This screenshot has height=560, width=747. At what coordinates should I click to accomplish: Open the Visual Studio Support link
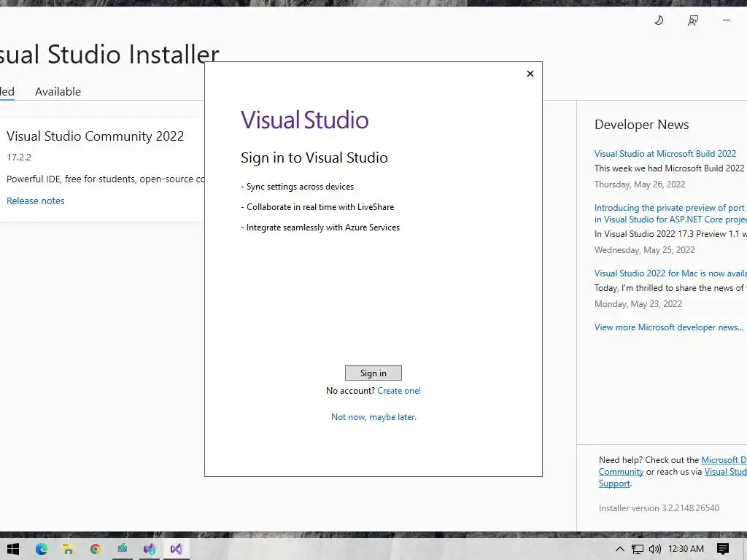(x=726, y=472)
